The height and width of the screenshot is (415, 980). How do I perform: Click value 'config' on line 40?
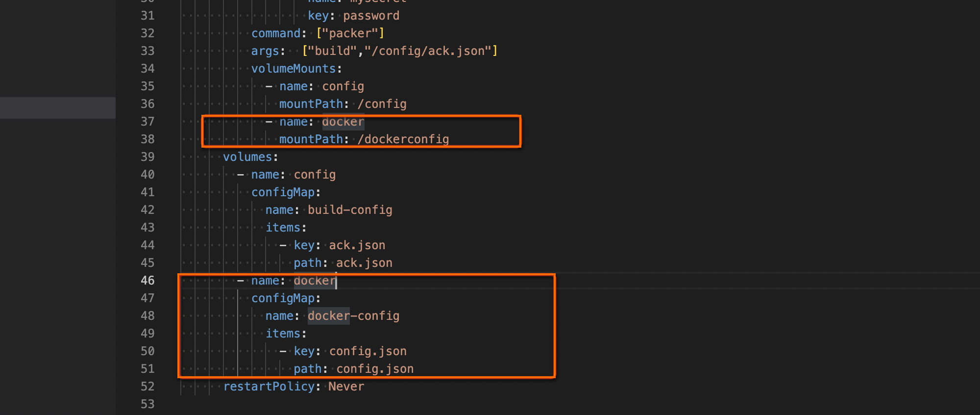(x=315, y=175)
